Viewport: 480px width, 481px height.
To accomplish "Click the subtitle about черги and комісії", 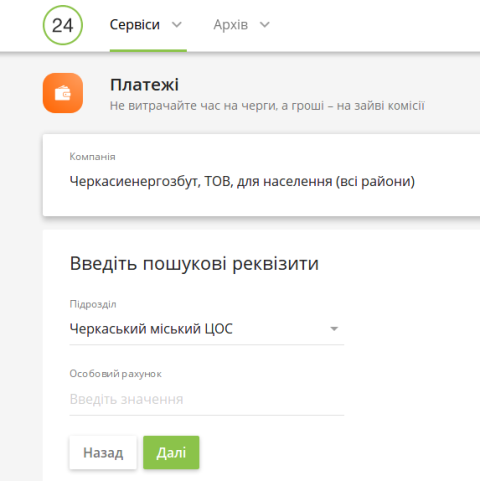I will pos(267,106).
